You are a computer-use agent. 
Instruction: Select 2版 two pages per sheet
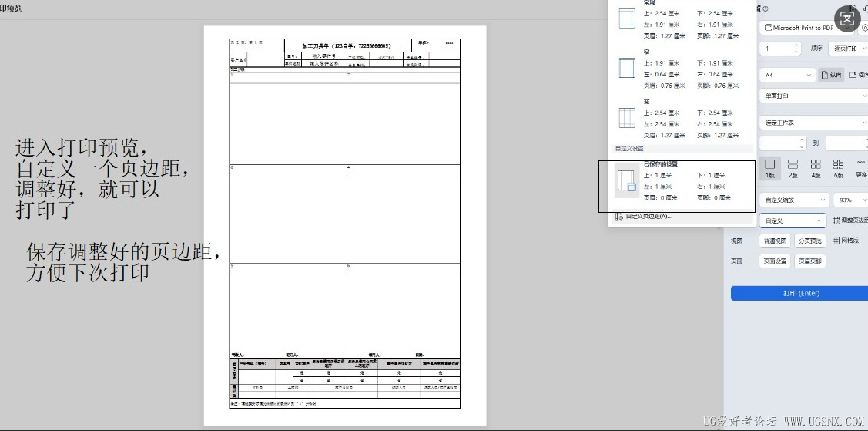pos(793,168)
